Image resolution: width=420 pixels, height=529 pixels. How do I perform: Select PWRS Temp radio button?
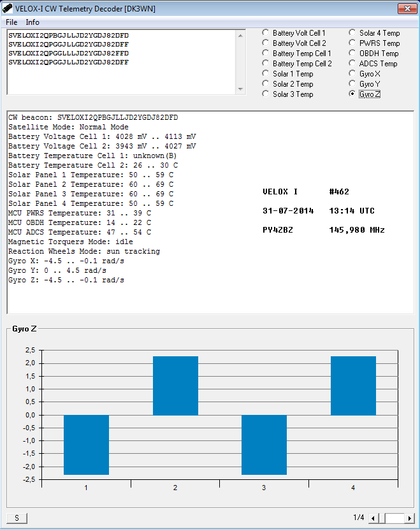coord(352,43)
